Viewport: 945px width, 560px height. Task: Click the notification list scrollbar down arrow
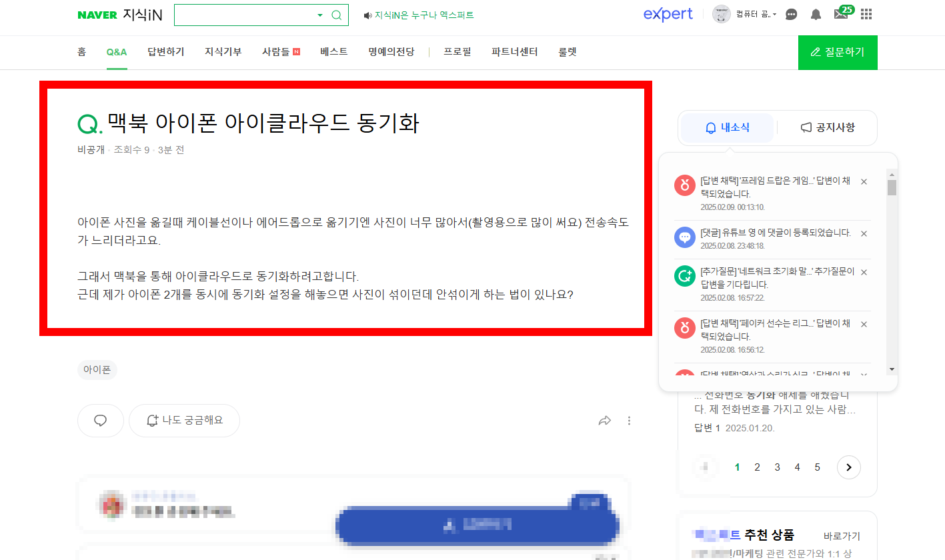pos(892,369)
